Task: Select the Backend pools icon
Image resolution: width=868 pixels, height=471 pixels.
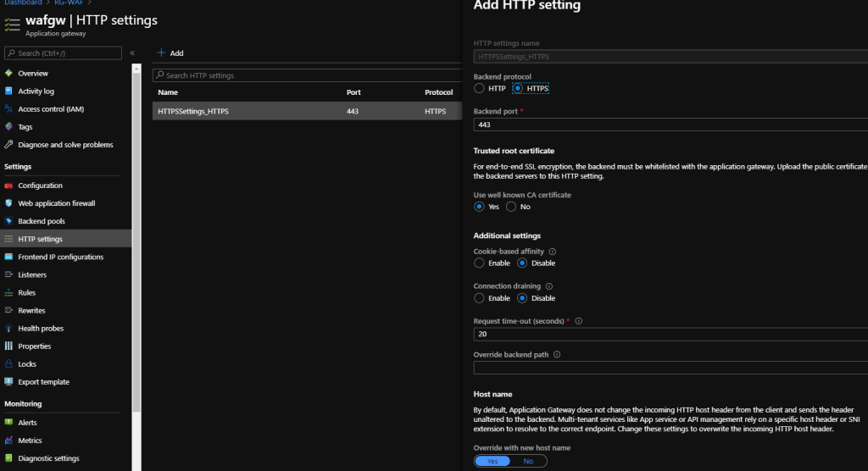Action: click(9, 221)
